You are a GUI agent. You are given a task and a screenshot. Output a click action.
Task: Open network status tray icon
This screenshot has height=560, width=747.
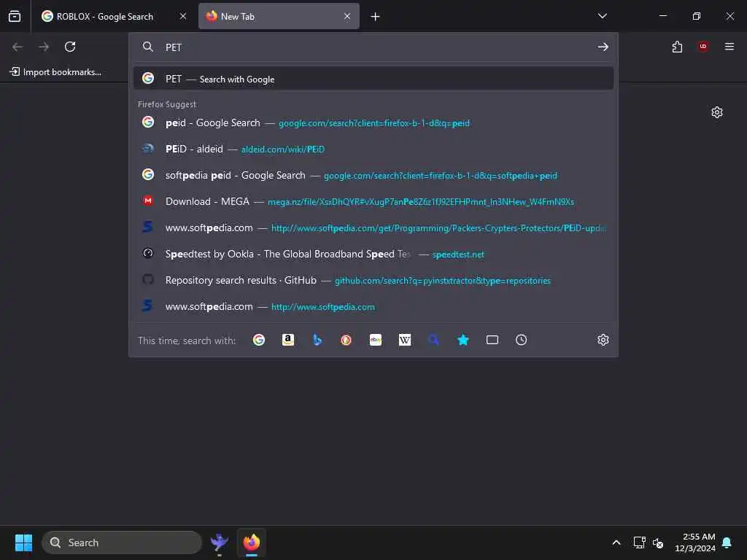pos(639,542)
